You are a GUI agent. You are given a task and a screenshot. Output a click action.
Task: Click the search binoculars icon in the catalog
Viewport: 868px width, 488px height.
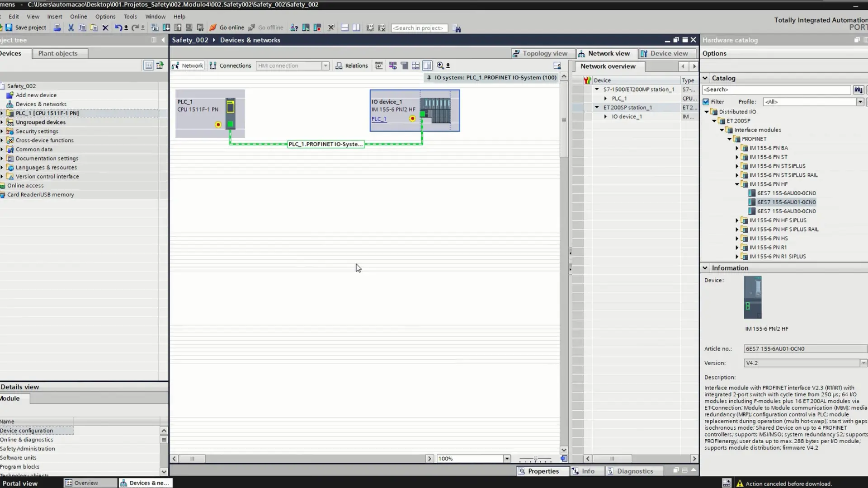[858, 89]
